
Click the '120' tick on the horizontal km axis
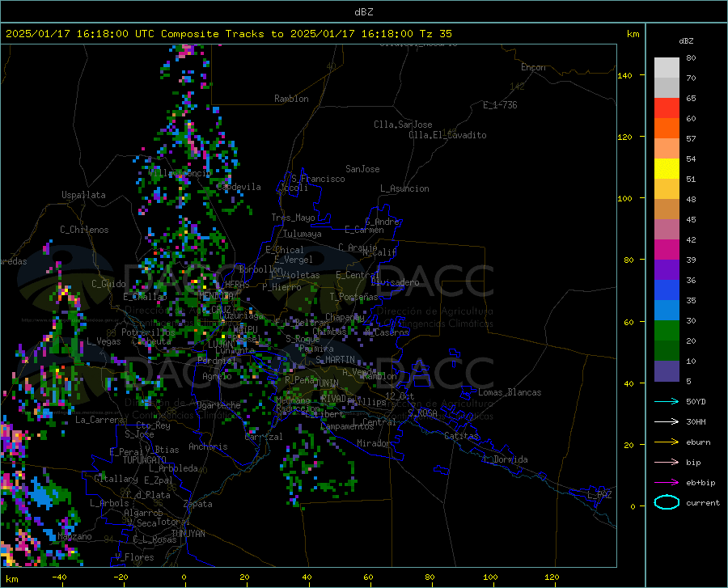(x=552, y=577)
